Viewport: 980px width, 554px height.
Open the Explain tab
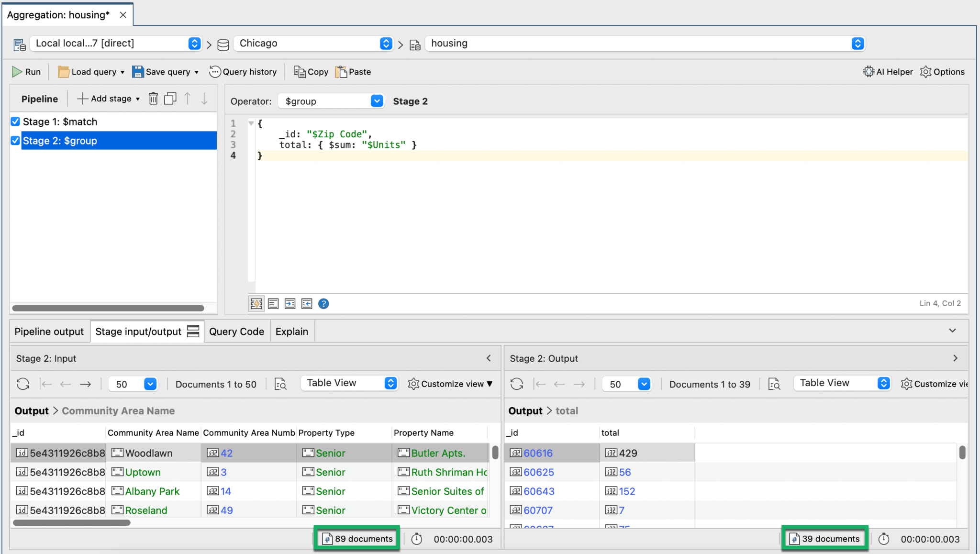[x=291, y=332]
